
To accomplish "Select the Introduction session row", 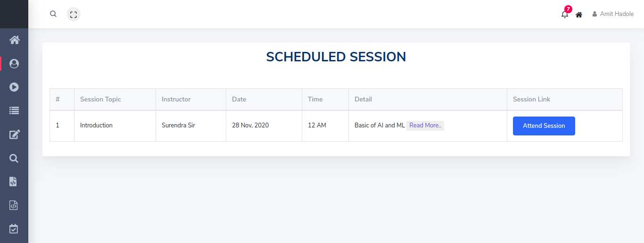I will [336, 126].
